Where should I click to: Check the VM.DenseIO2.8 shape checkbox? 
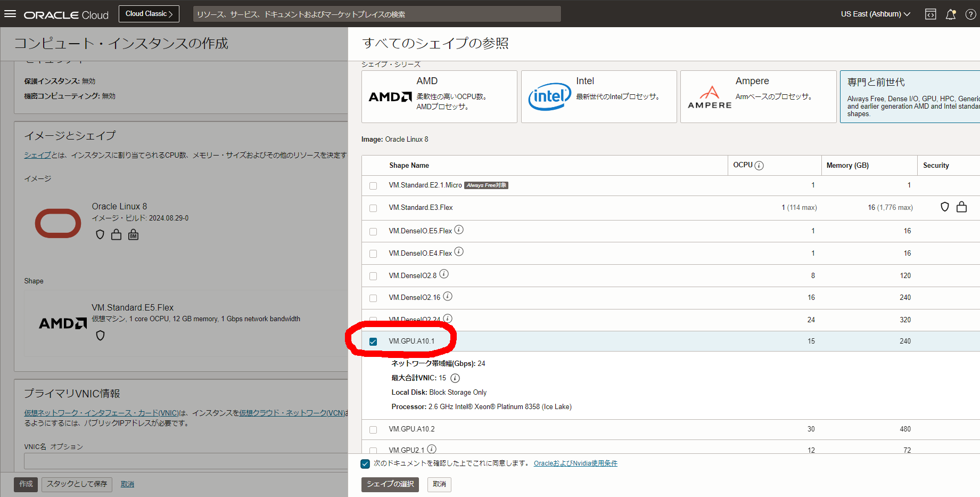pyautogui.click(x=373, y=276)
